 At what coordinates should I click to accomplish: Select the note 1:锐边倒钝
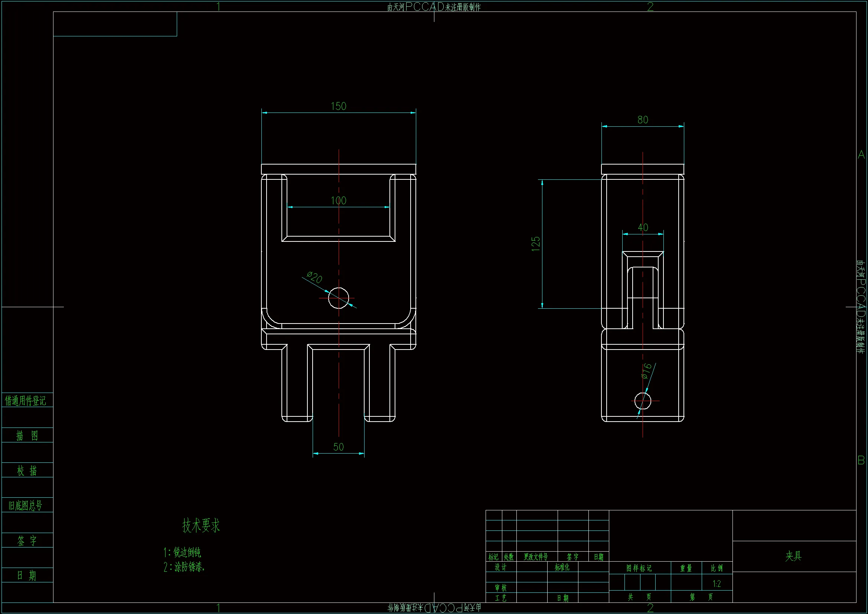[x=183, y=552]
